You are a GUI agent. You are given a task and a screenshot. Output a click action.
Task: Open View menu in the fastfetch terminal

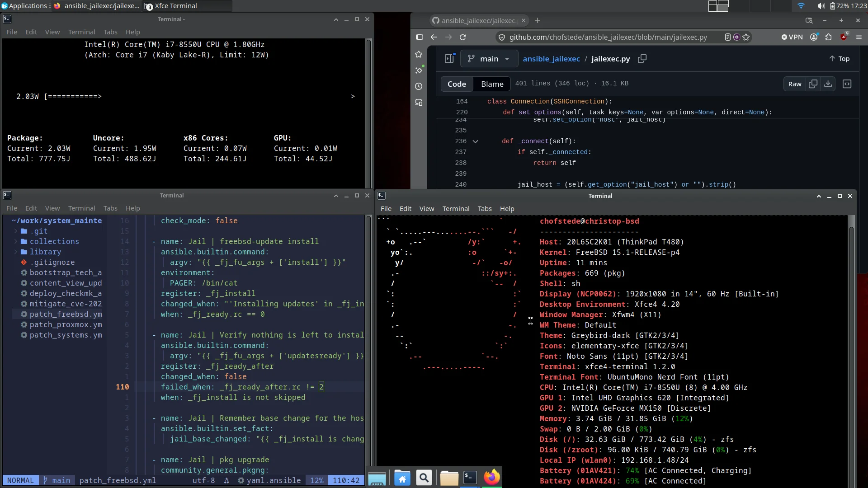coord(426,209)
